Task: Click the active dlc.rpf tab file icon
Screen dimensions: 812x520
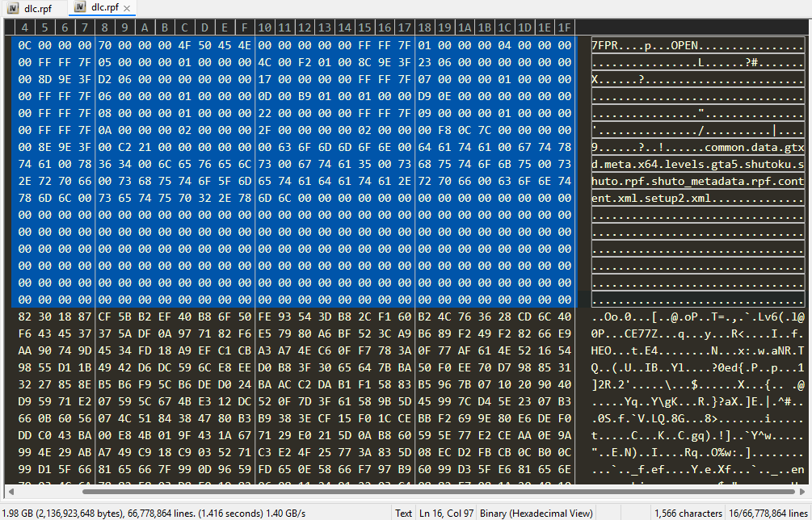Action: [80, 7]
